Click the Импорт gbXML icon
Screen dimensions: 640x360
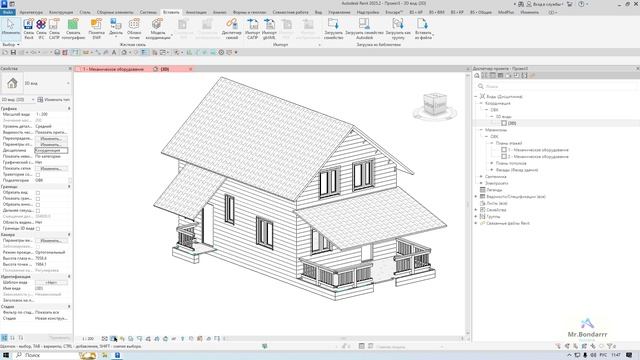[269, 29]
